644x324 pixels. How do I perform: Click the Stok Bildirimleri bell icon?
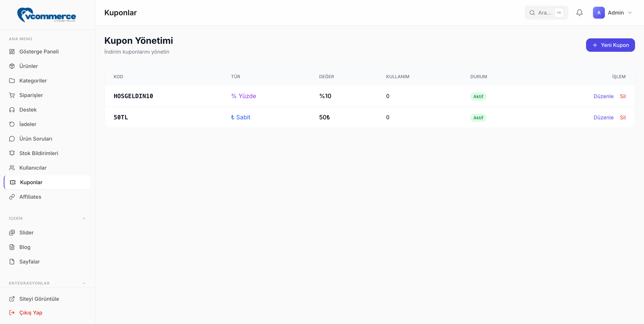pos(12,153)
